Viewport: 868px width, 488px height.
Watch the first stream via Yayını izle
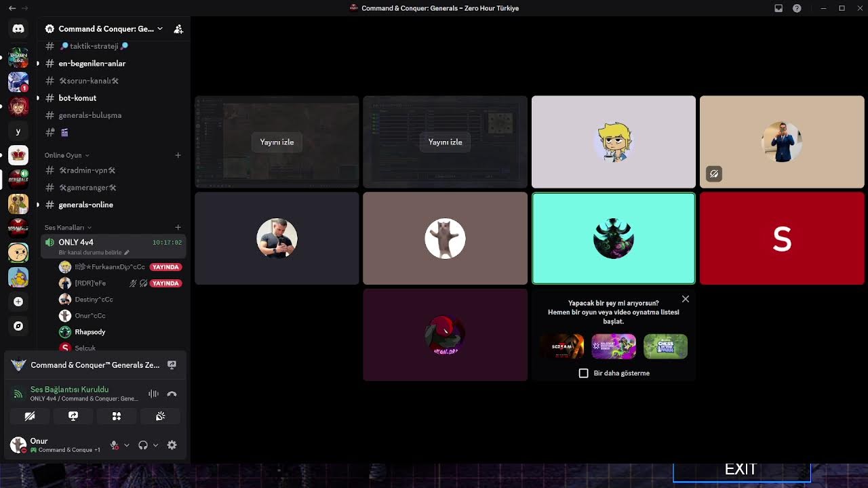pyautogui.click(x=277, y=142)
